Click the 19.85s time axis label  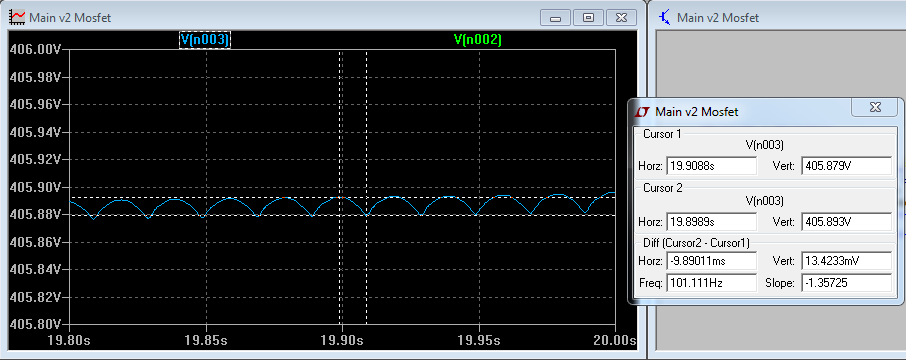point(206,340)
